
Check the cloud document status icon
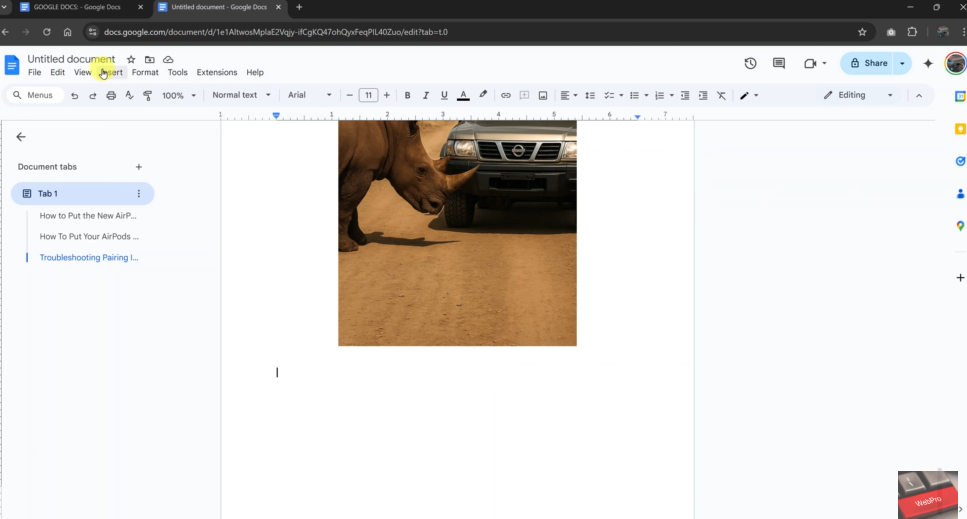tap(168, 60)
